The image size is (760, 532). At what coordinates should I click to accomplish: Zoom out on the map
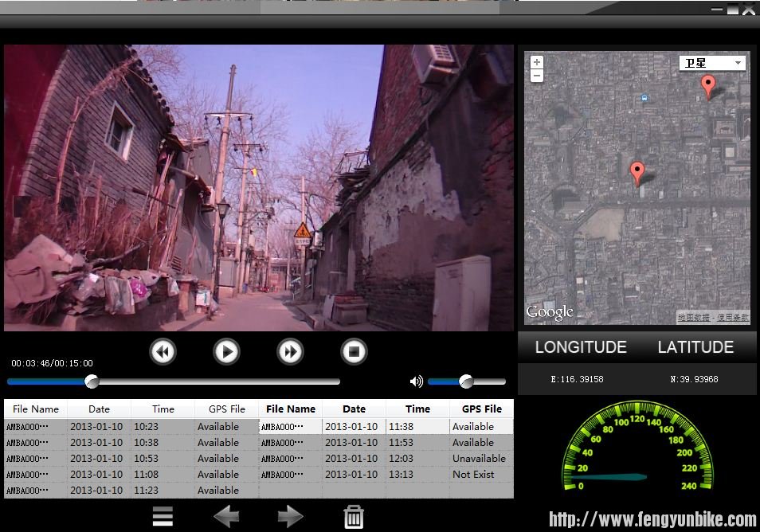point(537,76)
